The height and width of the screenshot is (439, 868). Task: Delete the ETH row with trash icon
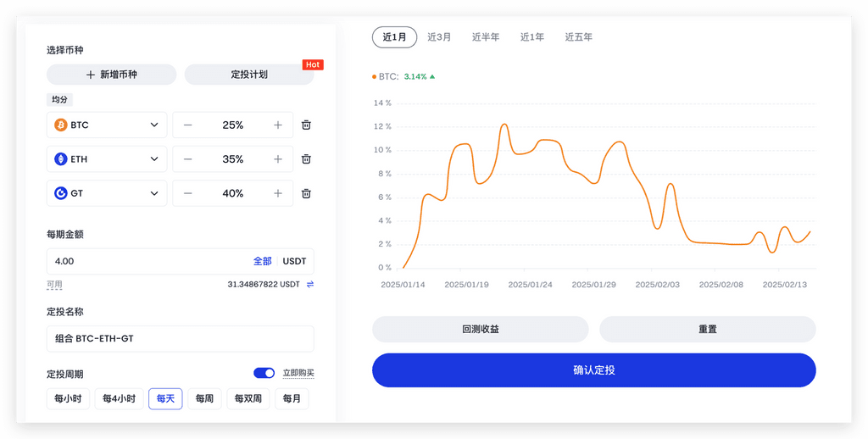click(306, 158)
